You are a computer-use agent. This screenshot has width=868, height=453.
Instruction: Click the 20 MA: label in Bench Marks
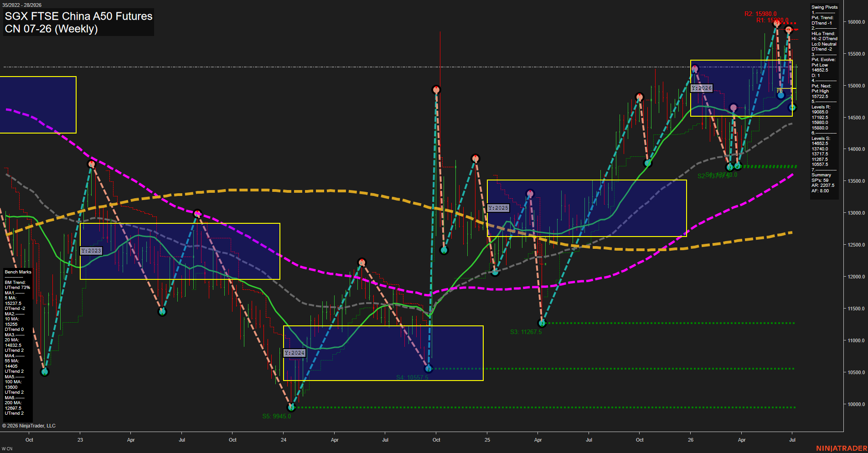point(12,340)
